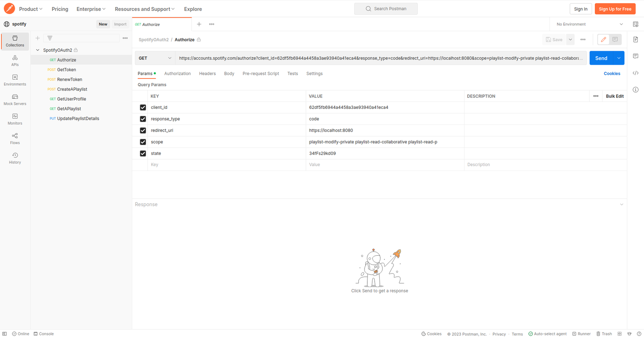Open the Collections sidebar panel

[15, 41]
